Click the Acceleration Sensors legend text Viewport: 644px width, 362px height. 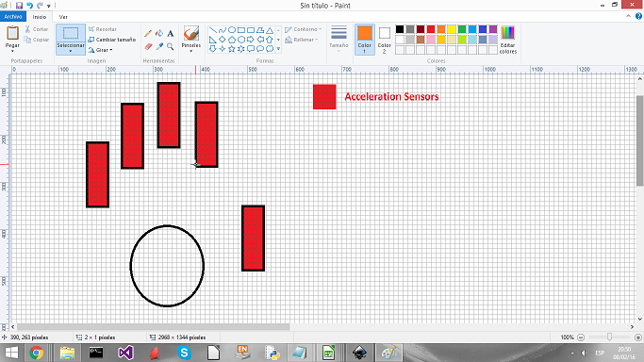pos(392,97)
